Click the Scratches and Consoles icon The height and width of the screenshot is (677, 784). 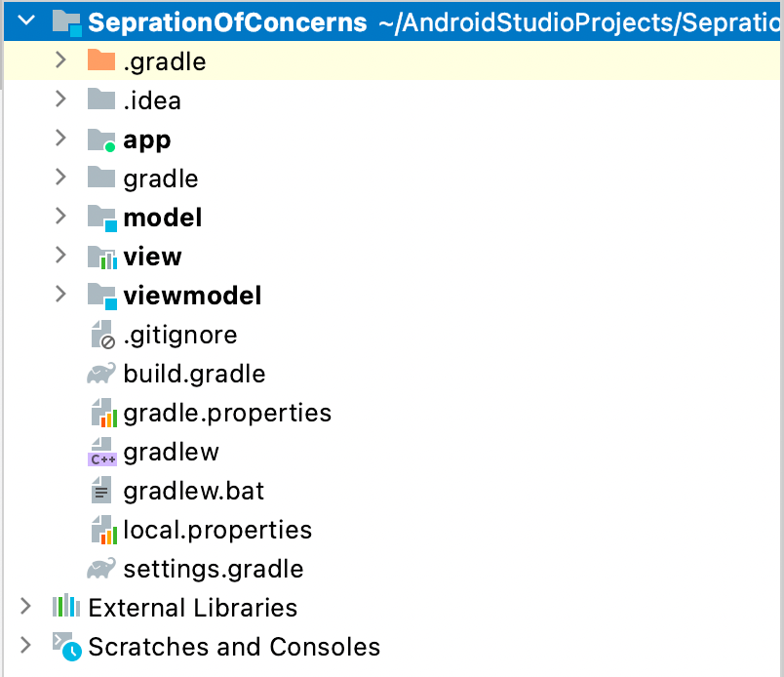[66, 646]
